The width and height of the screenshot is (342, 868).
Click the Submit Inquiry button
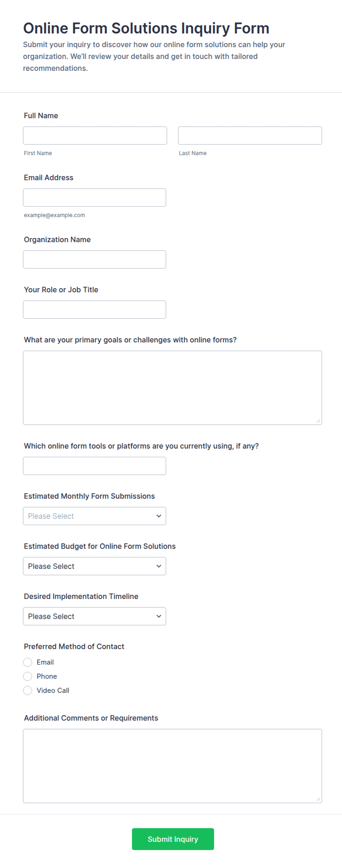pos(173,839)
